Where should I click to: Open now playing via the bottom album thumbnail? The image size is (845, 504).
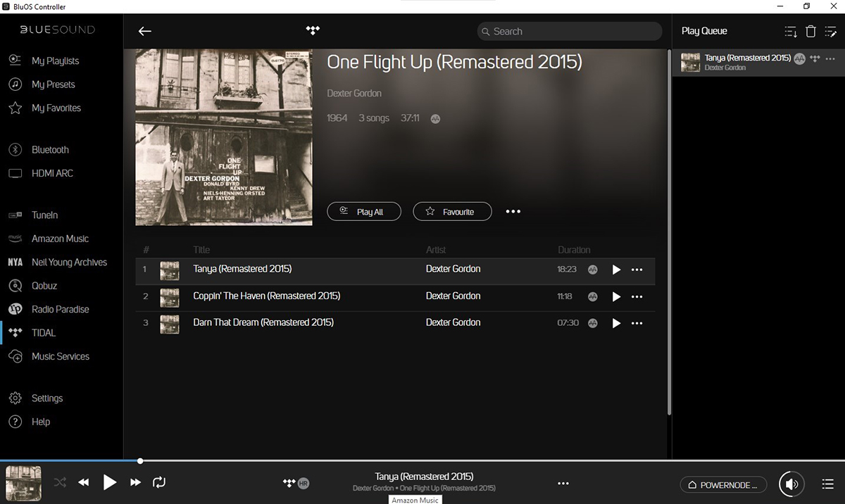click(23, 483)
